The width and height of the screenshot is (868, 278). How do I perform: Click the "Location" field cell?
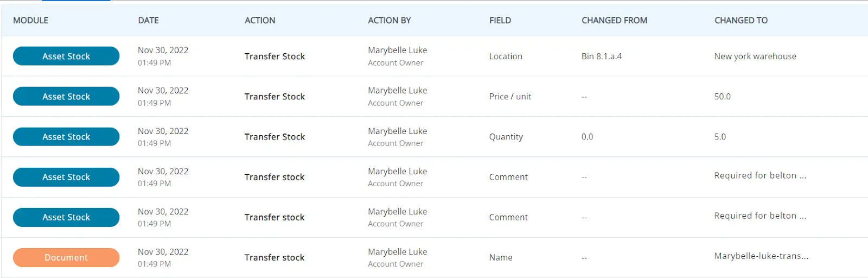pyautogui.click(x=506, y=56)
